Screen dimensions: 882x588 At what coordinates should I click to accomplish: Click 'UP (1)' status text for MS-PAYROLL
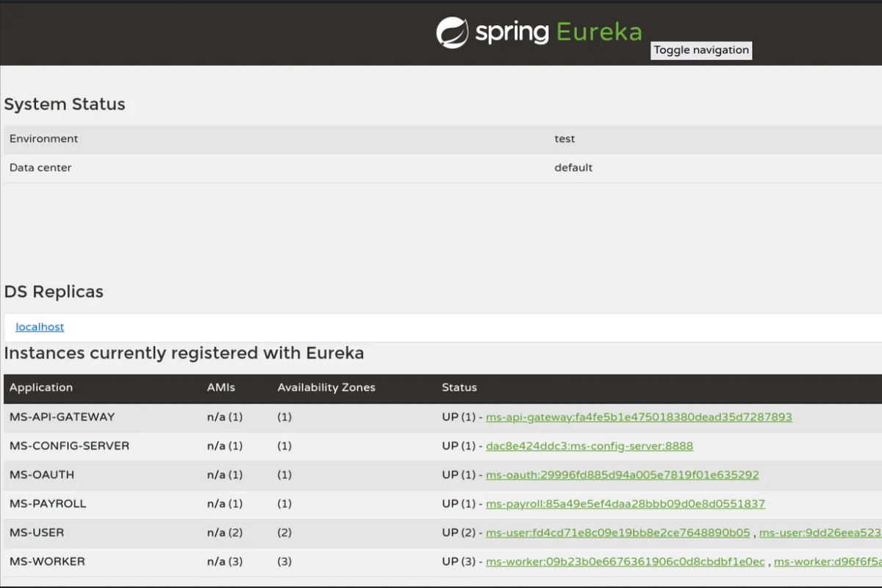coord(459,504)
